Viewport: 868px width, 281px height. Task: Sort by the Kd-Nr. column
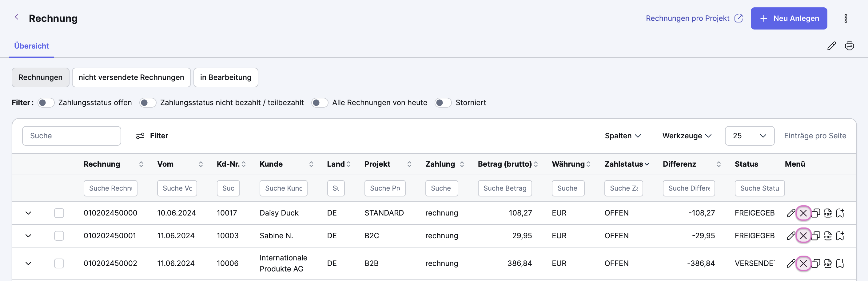tap(243, 164)
